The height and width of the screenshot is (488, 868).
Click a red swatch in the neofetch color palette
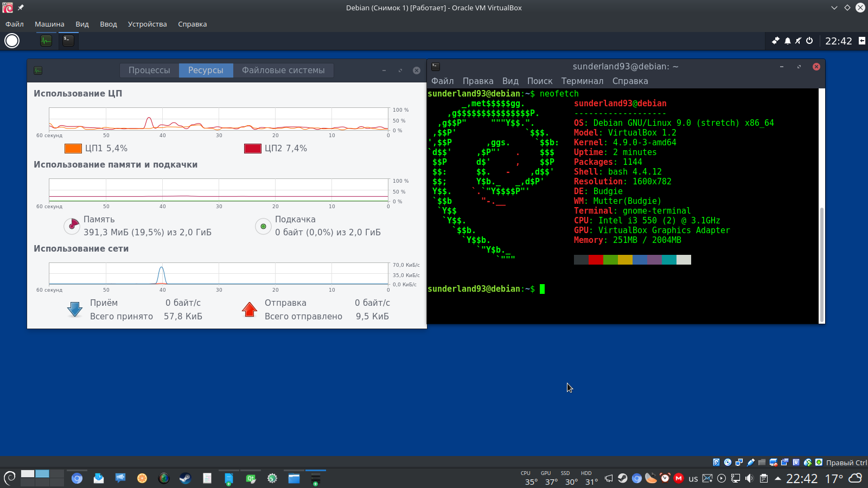[595, 260]
